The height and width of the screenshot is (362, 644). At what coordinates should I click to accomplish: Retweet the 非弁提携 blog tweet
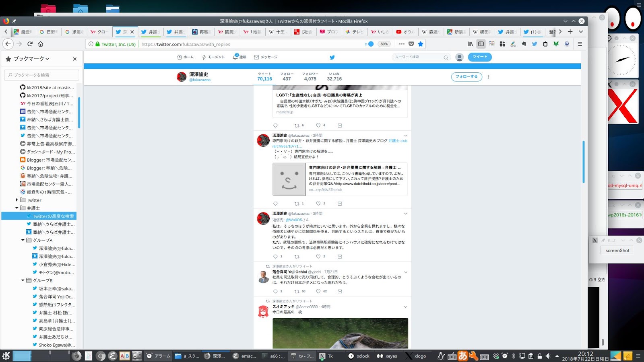coord(297,204)
